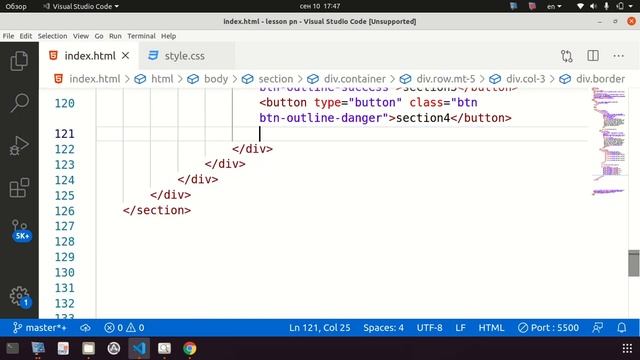Click Ln 121, Col 25 status entry
This screenshot has height=360, width=640.
click(320, 328)
